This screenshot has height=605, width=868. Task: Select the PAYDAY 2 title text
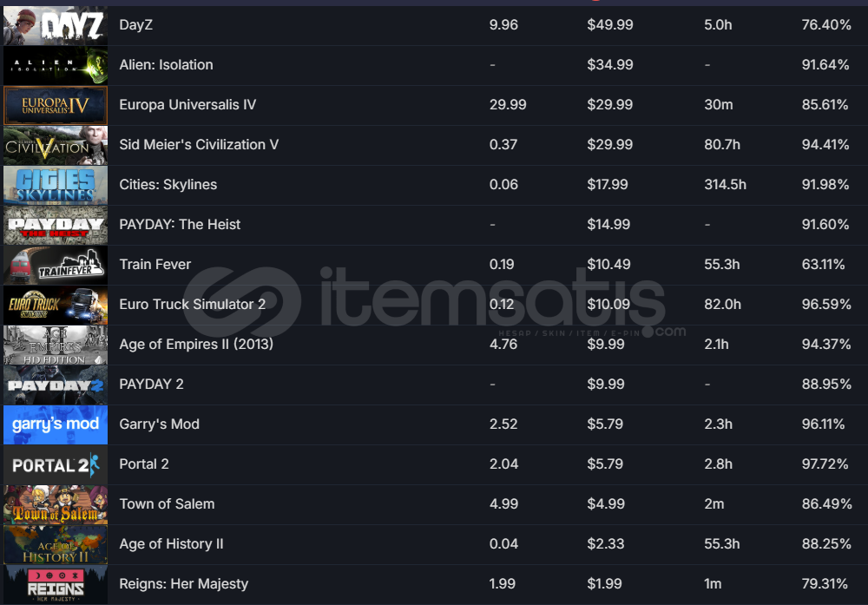tap(151, 384)
